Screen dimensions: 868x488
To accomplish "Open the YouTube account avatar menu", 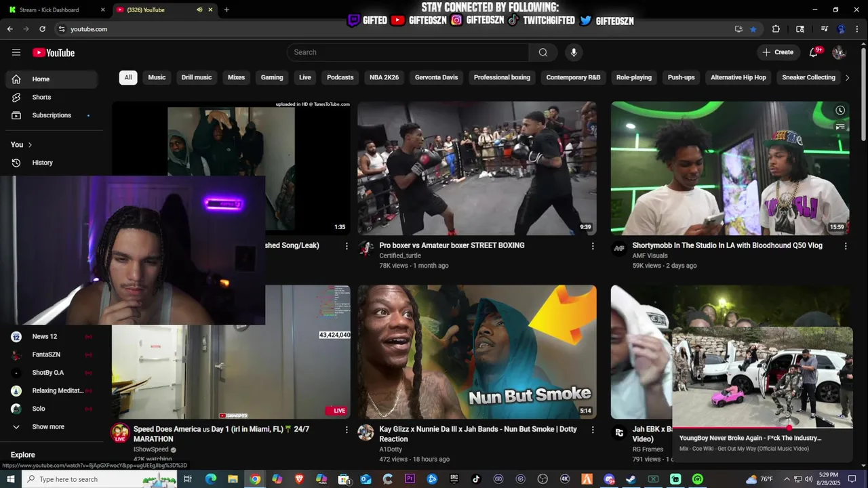I will tap(839, 52).
